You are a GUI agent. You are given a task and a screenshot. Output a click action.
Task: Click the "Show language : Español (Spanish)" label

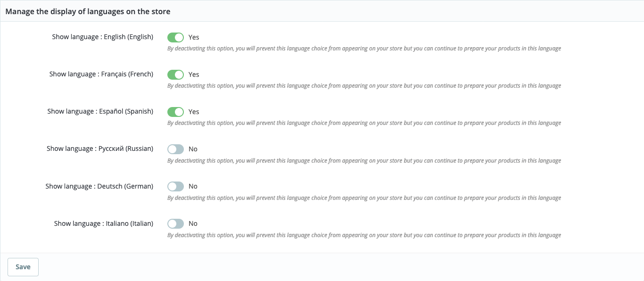(100, 111)
